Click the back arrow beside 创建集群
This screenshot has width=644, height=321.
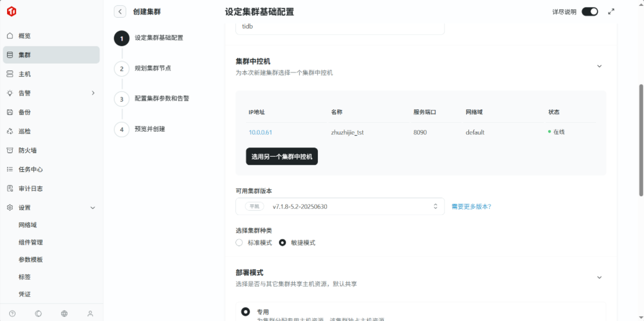[x=120, y=12]
